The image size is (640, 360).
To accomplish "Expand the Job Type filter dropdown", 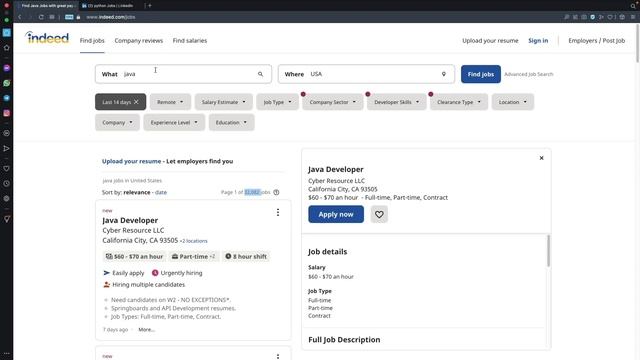I will coord(278,102).
